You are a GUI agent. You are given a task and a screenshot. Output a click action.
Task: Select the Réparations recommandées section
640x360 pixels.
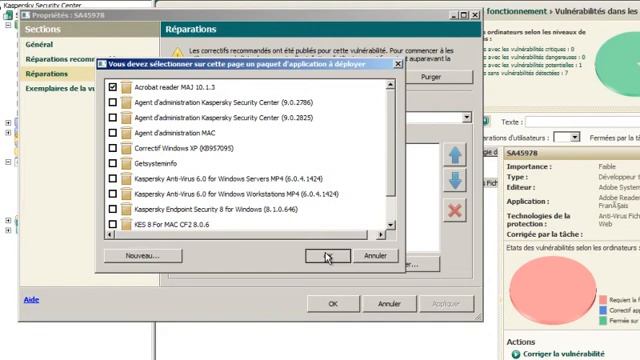(60, 59)
